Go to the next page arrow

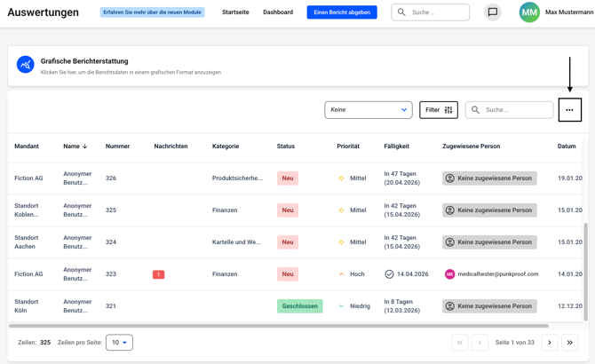[550, 342]
